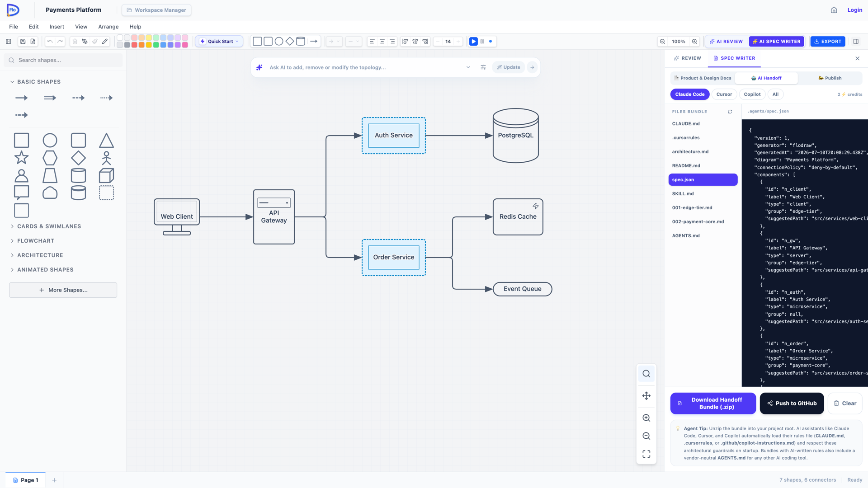This screenshot has width=868, height=488.
Task: Open the Arrange menu
Action: (x=108, y=27)
